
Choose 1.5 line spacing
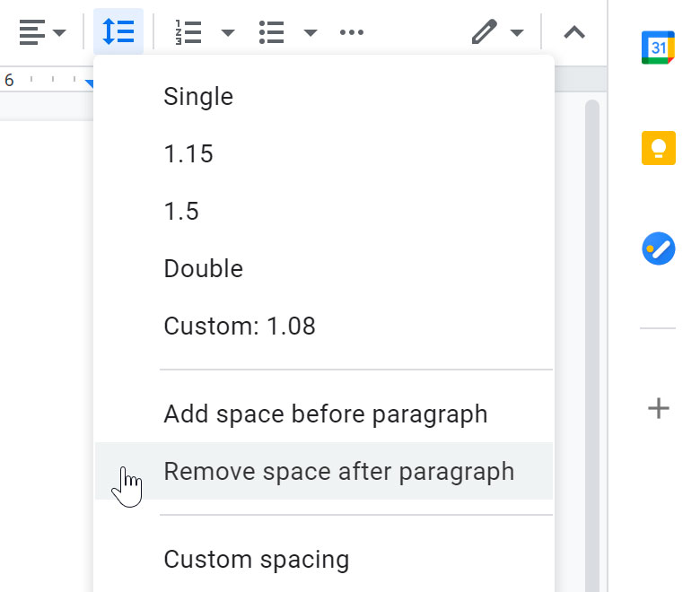pyautogui.click(x=324, y=211)
